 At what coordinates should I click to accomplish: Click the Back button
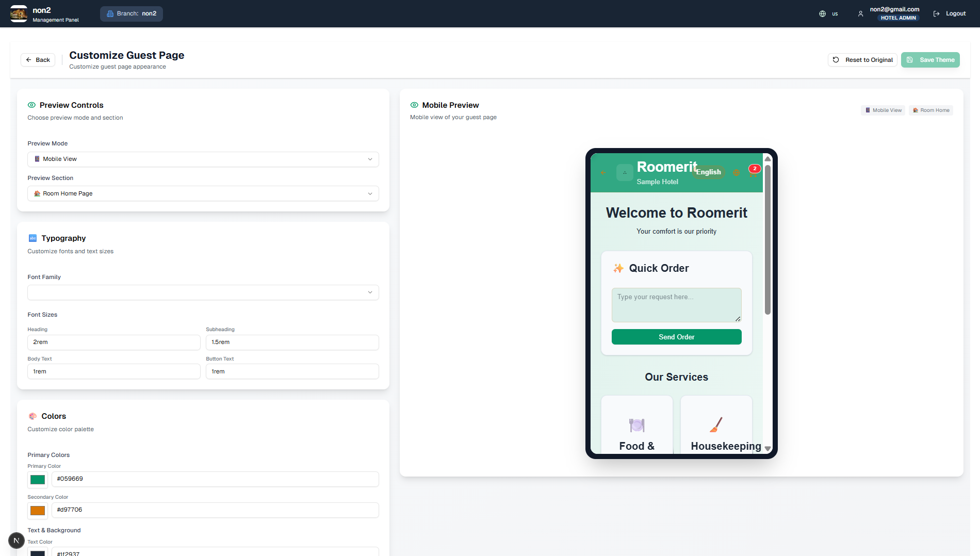[x=38, y=60]
